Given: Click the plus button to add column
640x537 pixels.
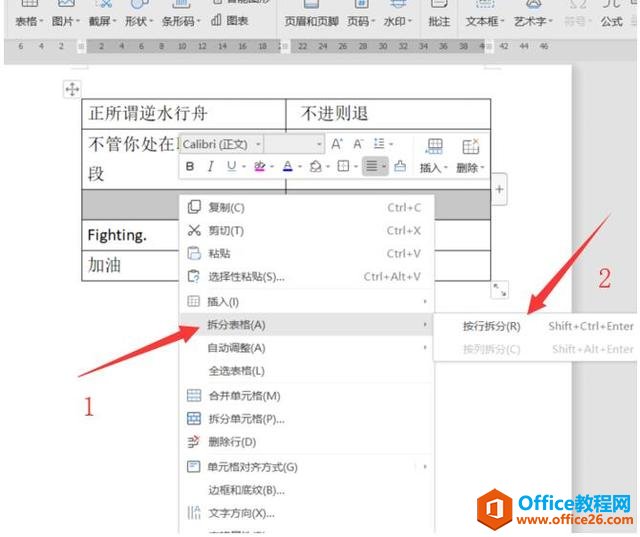Looking at the screenshot, I should [x=499, y=189].
